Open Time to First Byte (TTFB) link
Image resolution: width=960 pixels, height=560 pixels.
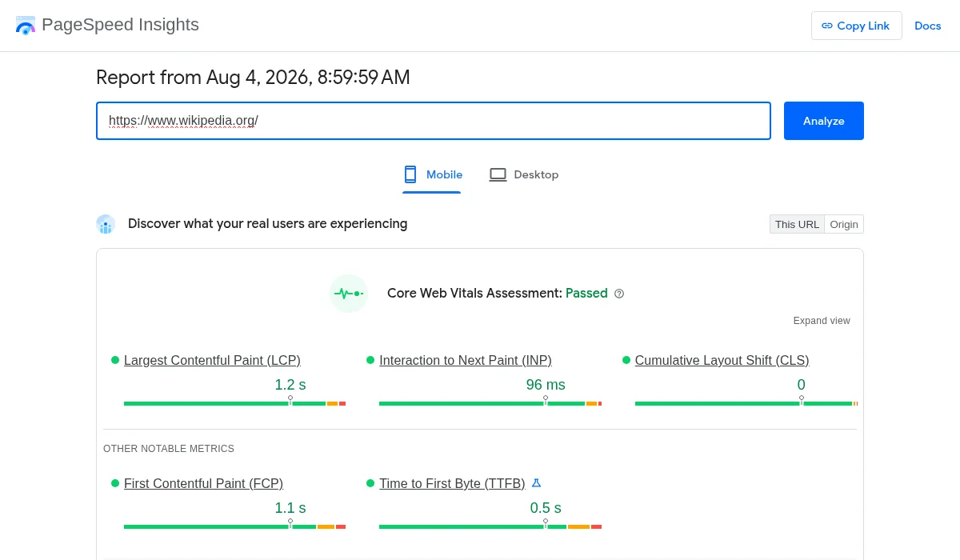pos(452,483)
